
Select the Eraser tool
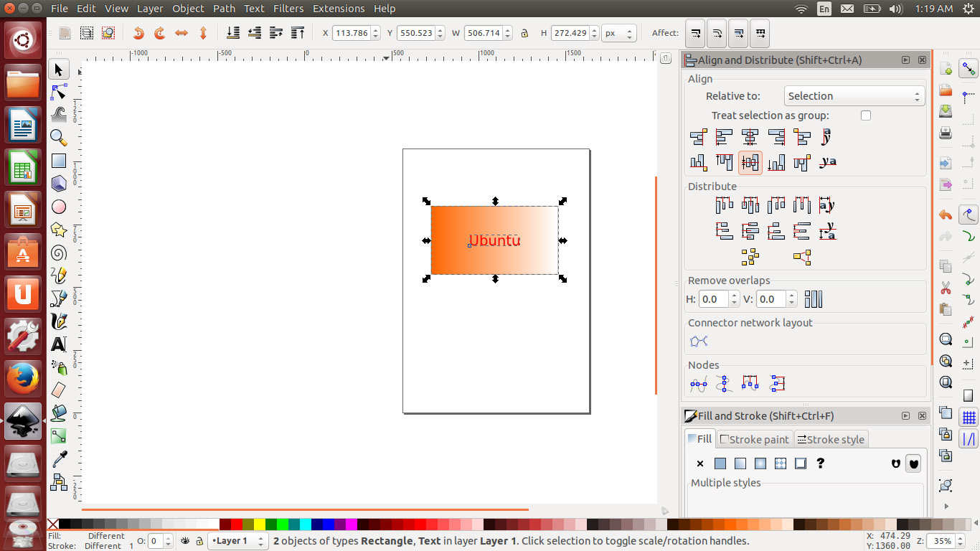[x=59, y=390]
